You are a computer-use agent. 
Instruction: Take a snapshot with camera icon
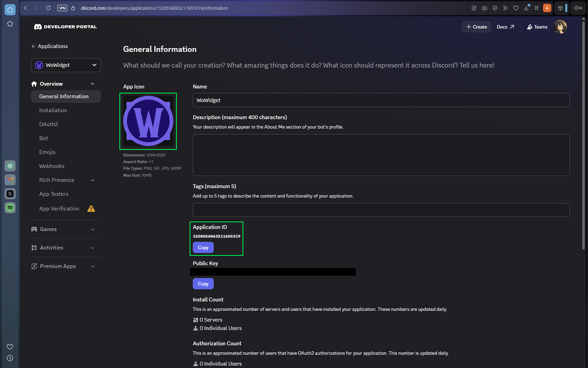point(484,8)
